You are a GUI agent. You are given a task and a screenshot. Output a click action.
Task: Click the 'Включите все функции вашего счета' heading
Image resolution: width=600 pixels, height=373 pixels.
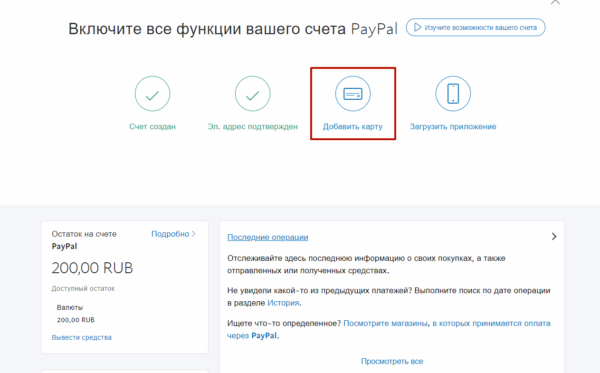[233, 29]
